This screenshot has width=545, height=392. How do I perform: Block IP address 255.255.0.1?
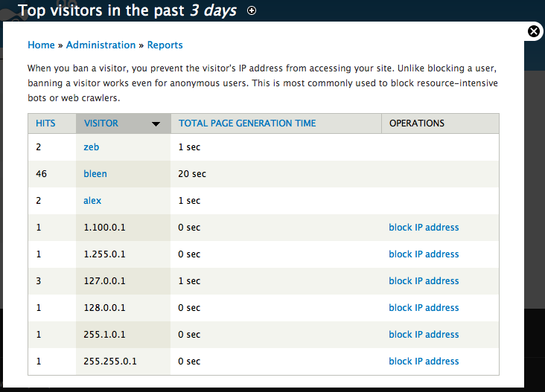coord(424,361)
